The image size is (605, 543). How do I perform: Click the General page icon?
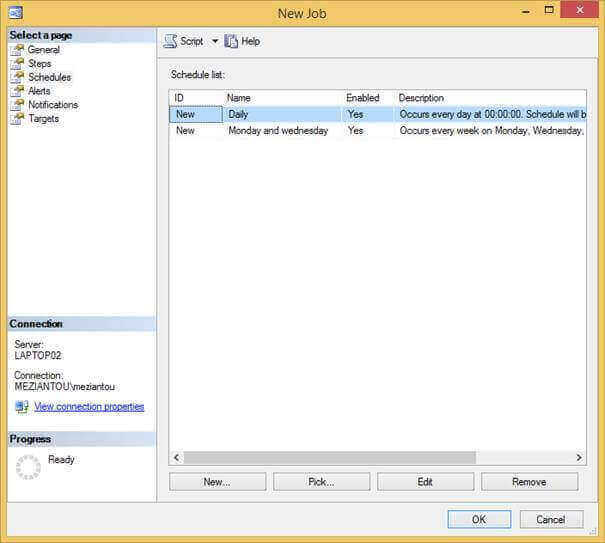point(17,50)
